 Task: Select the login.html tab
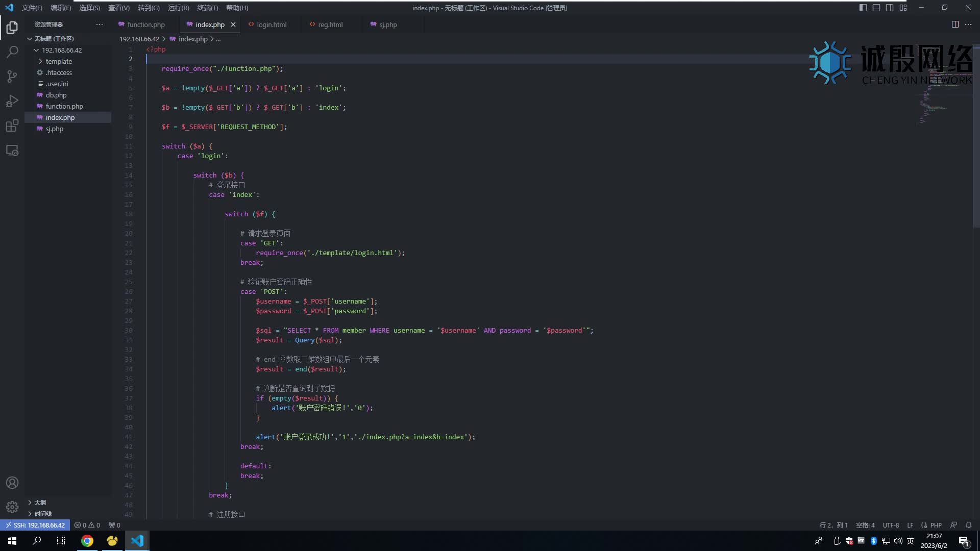[x=271, y=24]
